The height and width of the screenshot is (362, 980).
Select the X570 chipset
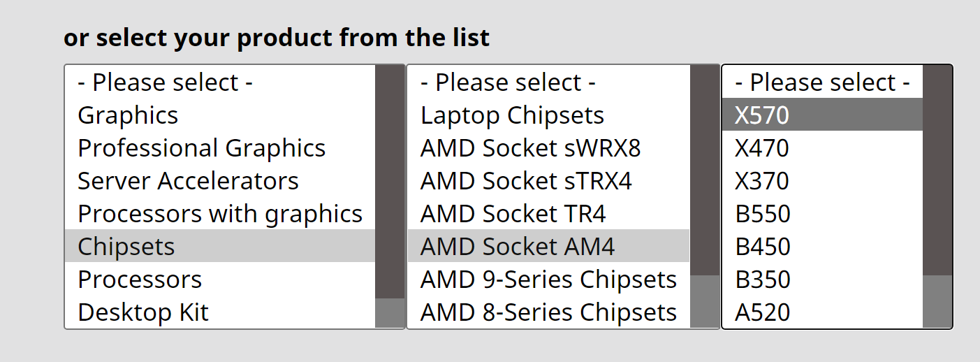[823, 115]
